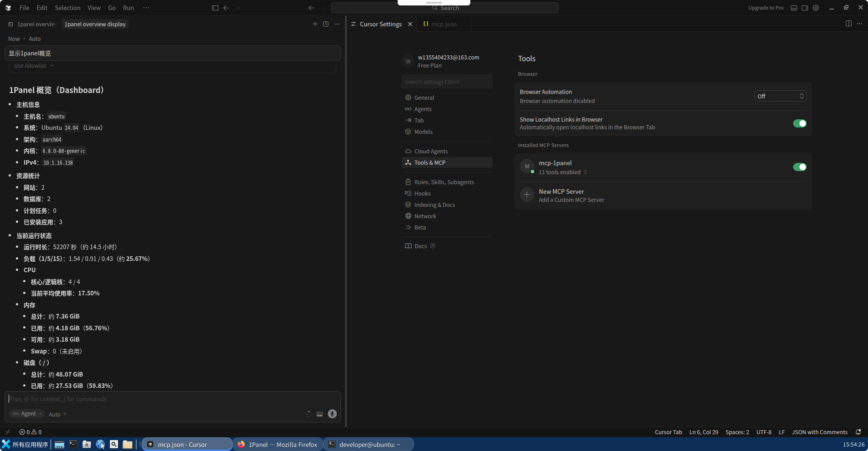
Task: Expand the Use Allowlist dropdown
Action: click(x=34, y=66)
